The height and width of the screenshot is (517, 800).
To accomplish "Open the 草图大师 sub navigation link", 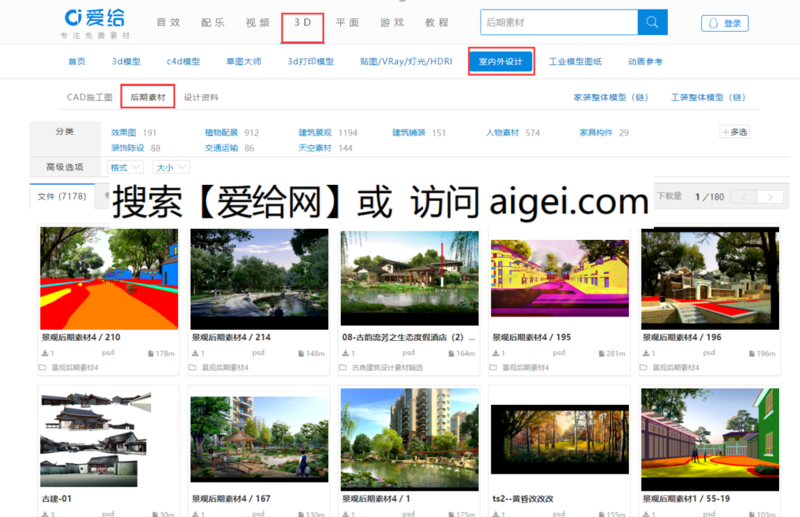I will (x=244, y=61).
